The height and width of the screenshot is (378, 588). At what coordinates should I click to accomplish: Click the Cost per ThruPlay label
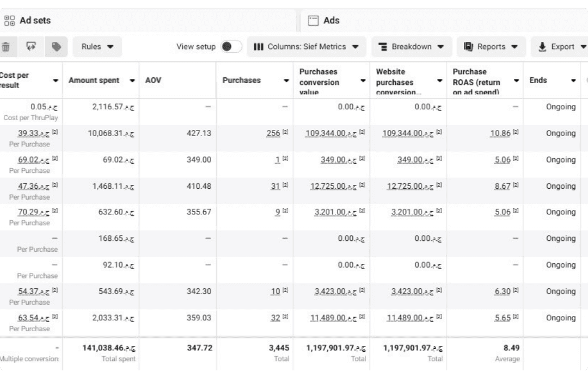(30, 117)
